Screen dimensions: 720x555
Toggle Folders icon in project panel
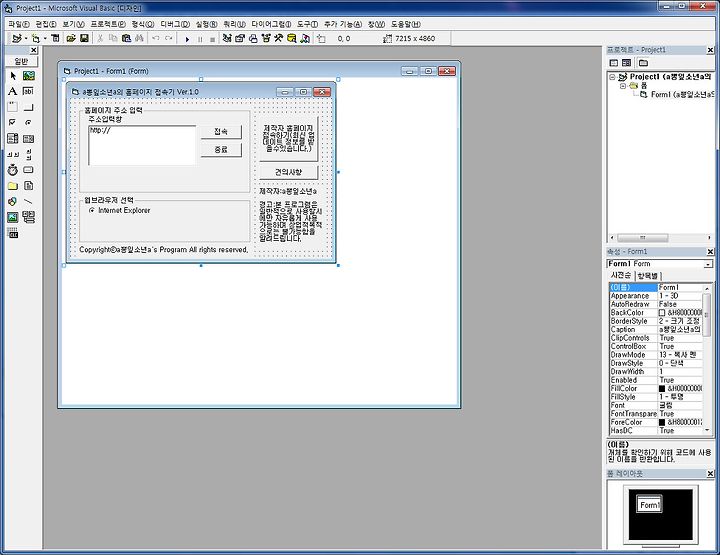[643, 63]
